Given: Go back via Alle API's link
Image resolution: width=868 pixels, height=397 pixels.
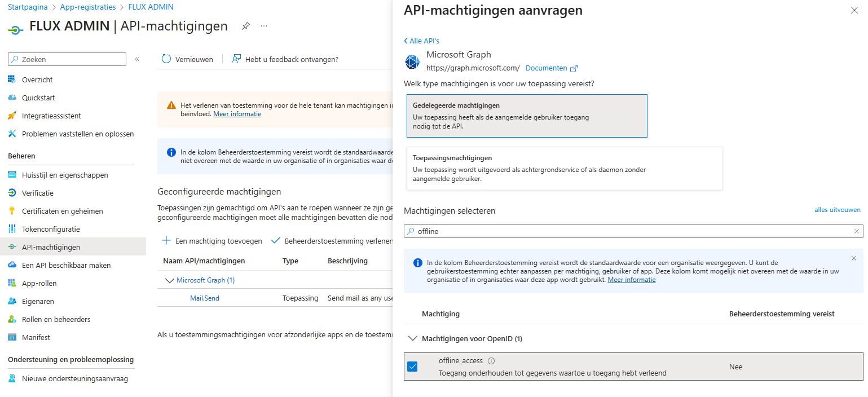Looking at the screenshot, I should [421, 41].
